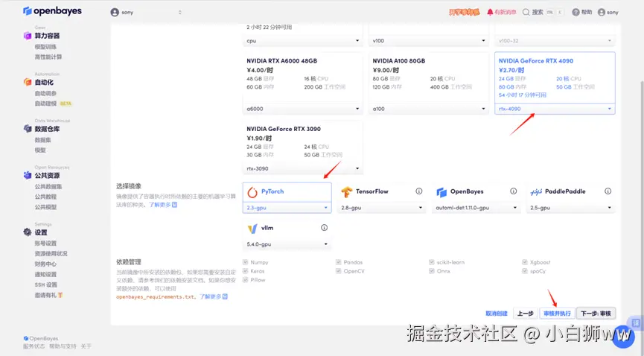Image resolution: width=644 pixels, height=356 pixels.
Task: Open the 公共资源 section icon
Action: coord(28,175)
